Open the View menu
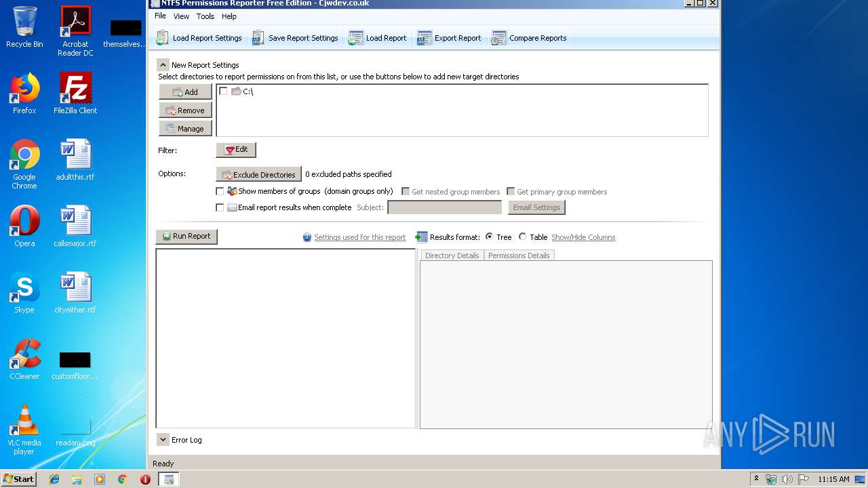 (181, 16)
